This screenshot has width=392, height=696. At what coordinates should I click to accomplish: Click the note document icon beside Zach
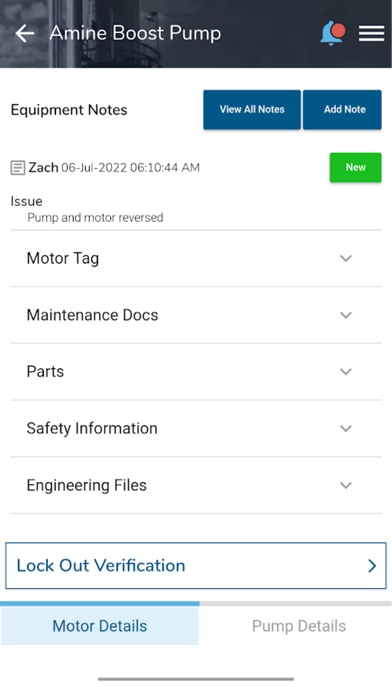[x=18, y=168]
